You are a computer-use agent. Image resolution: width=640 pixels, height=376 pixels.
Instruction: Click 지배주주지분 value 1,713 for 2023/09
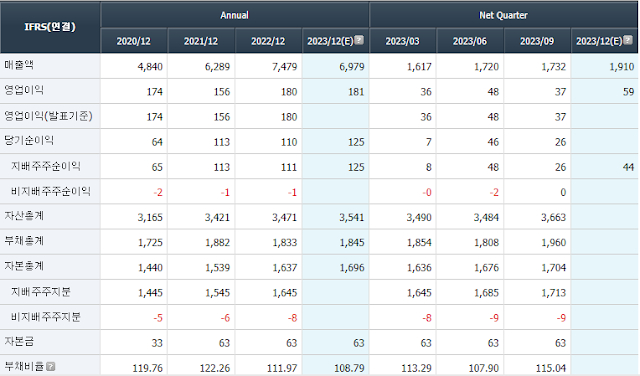point(554,293)
